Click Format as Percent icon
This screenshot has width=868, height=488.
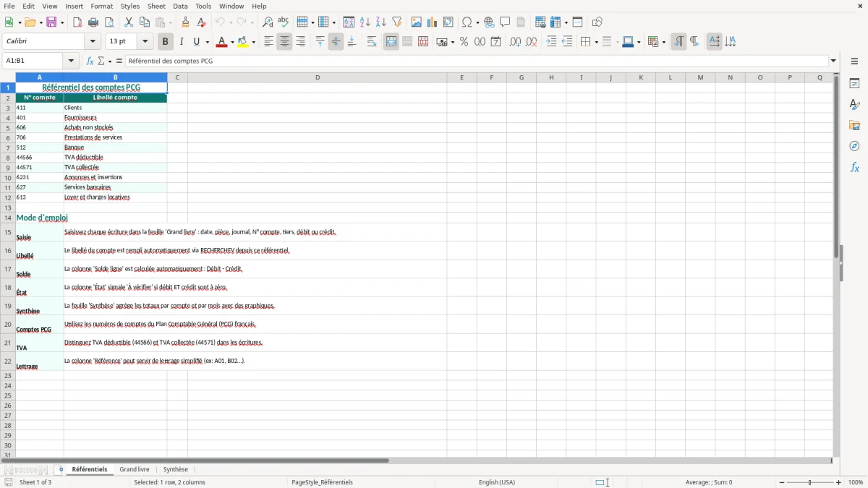464,42
